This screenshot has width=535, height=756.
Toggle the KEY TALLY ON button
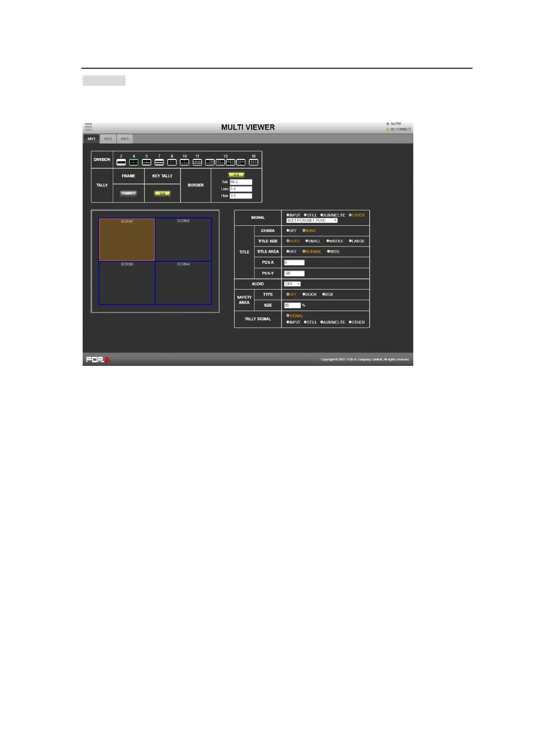163,193
